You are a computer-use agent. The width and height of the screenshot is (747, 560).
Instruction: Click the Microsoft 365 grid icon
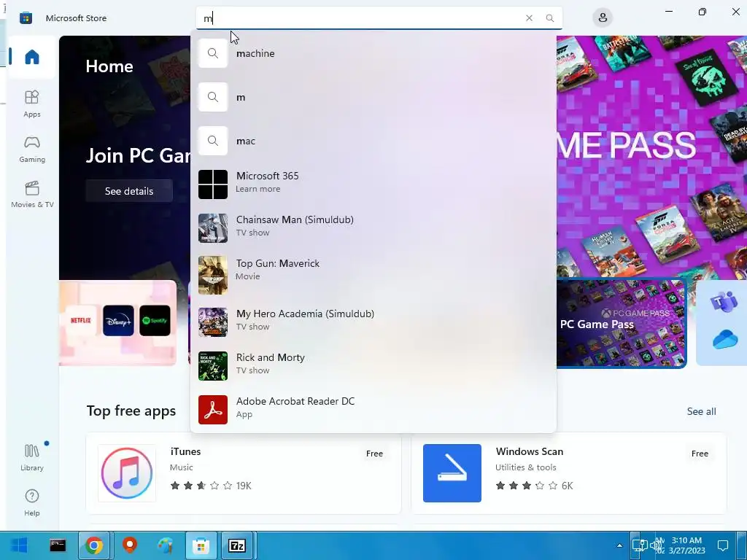(x=213, y=184)
